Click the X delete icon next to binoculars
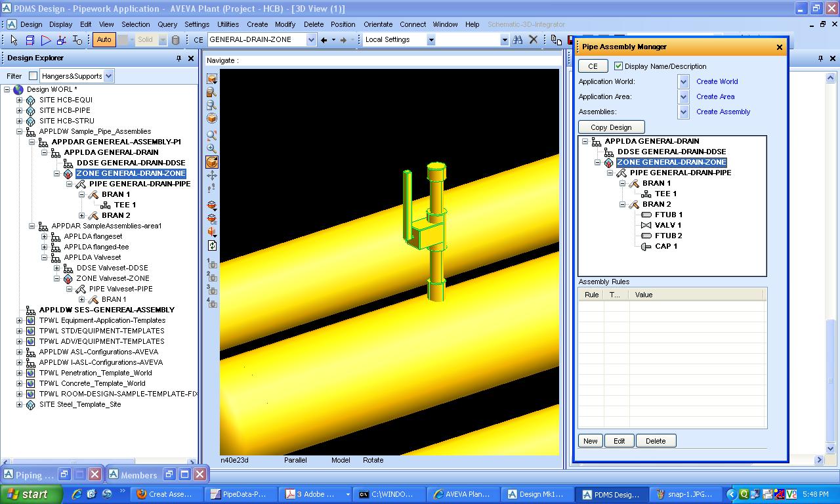This screenshot has width=840, height=504. click(x=534, y=40)
